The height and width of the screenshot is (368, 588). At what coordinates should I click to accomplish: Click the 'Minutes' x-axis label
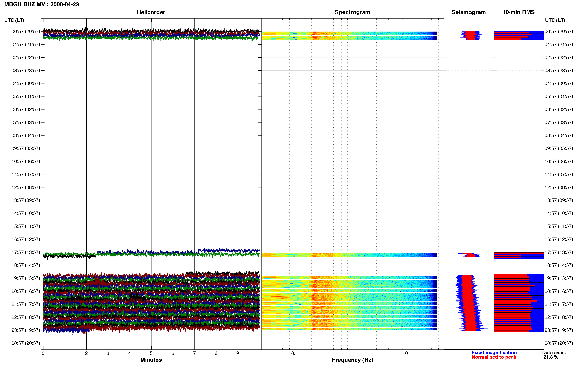(x=151, y=360)
